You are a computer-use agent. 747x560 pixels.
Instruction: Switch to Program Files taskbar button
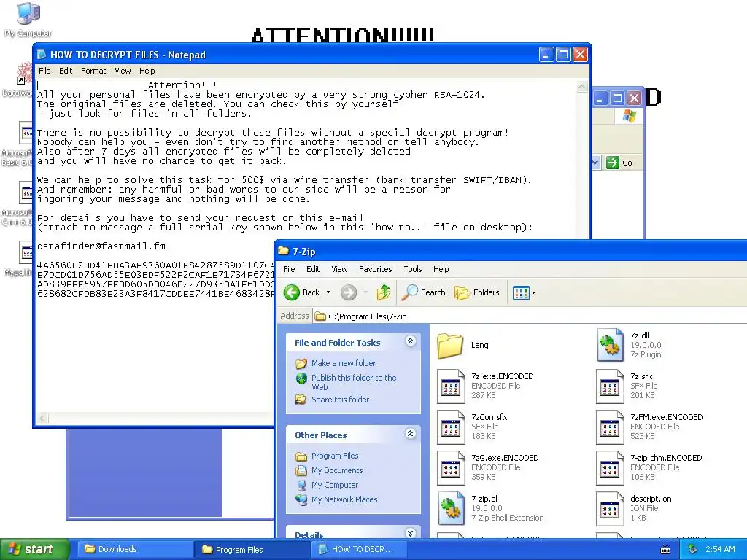[x=251, y=550]
